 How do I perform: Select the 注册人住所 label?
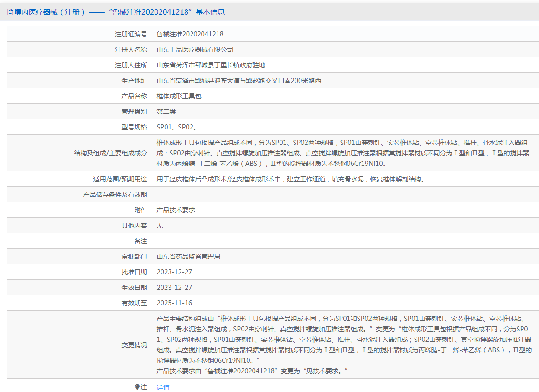(x=131, y=65)
